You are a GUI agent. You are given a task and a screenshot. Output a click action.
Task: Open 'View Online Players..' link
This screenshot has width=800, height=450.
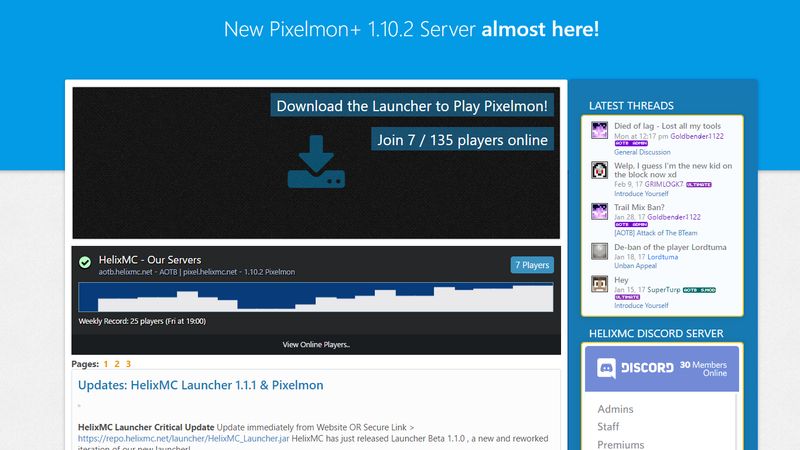316,344
